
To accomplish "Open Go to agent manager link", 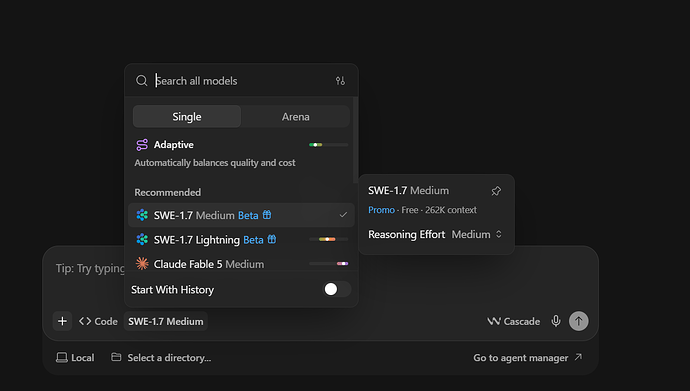I will click(527, 358).
